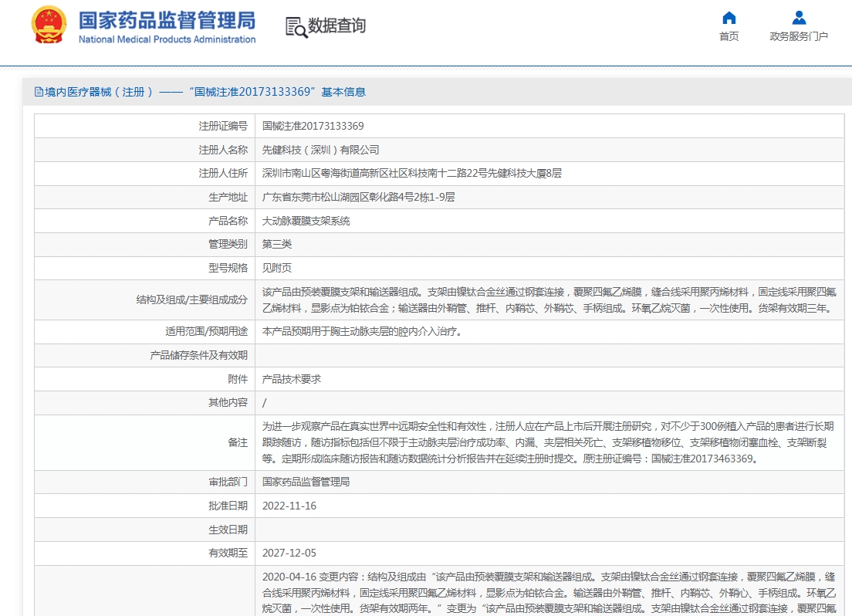Click the 注册人住所 label

click(223, 174)
